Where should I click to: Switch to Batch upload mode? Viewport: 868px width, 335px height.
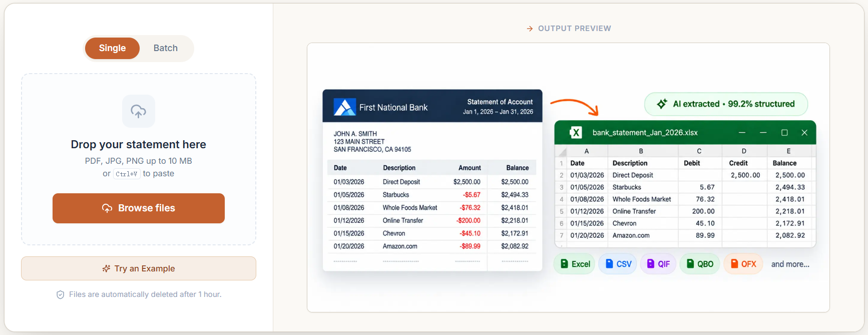165,48
